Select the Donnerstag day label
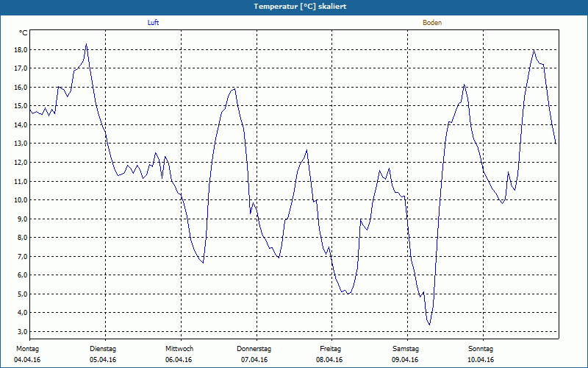This screenshot has width=588, height=368. 254,349
